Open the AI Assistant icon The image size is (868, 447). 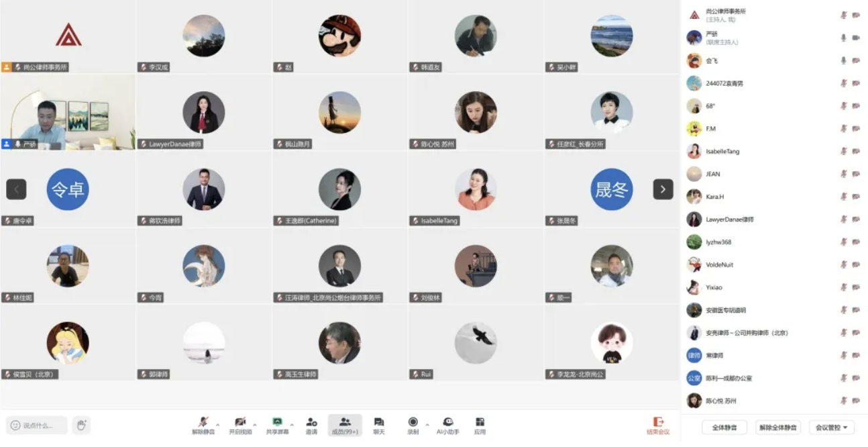point(447,422)
